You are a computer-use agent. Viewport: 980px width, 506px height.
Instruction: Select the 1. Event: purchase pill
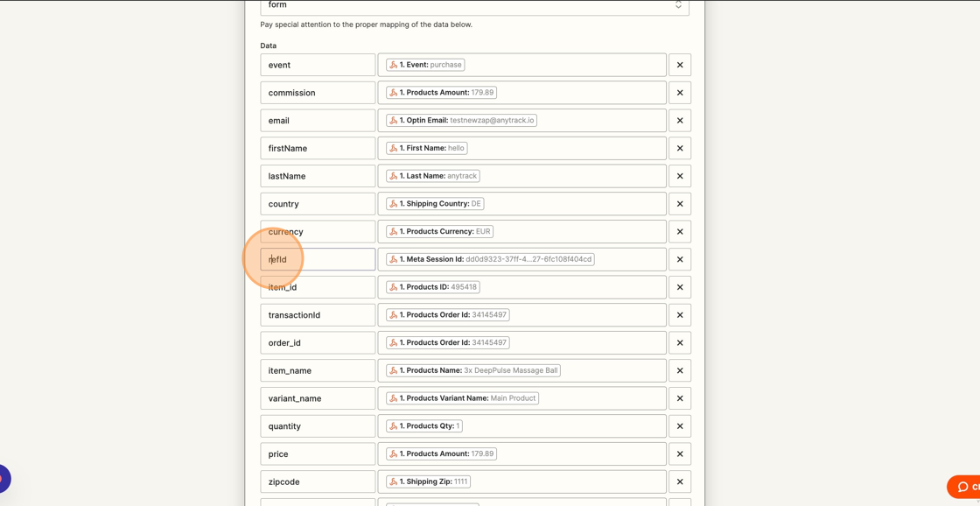425,65
